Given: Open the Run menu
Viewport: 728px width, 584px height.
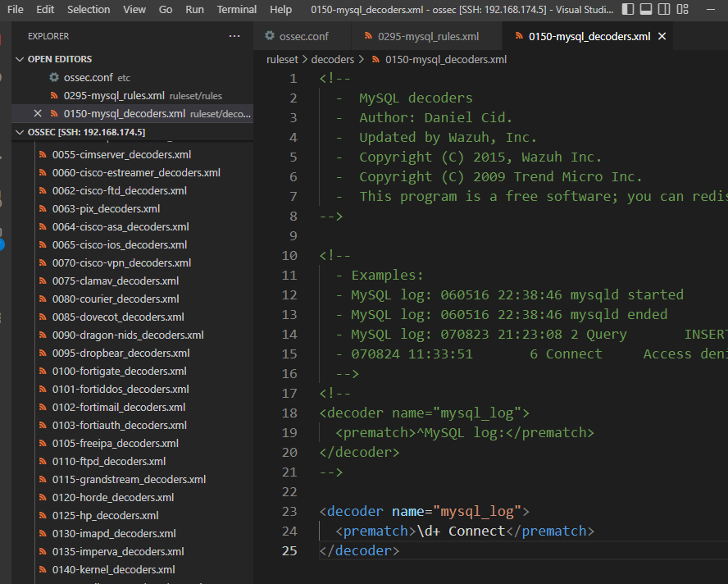Looking at the screenshot, I should (194, 9).
